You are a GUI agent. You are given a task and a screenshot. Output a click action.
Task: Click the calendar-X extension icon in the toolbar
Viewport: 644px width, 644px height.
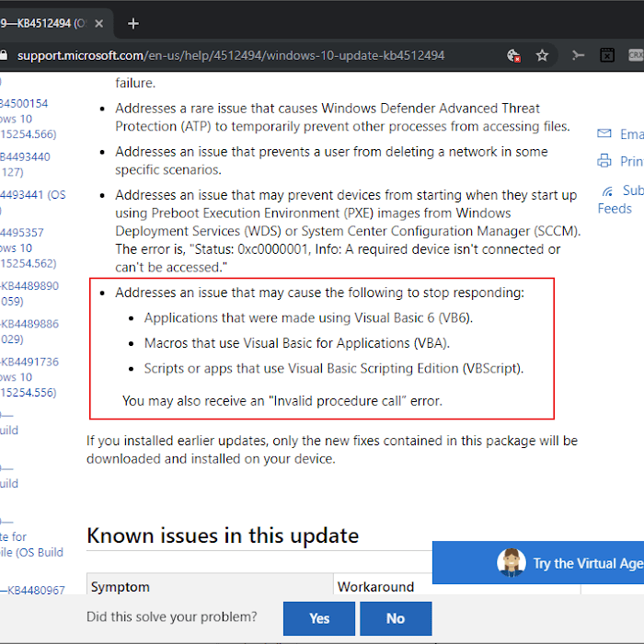pos(607,55)
